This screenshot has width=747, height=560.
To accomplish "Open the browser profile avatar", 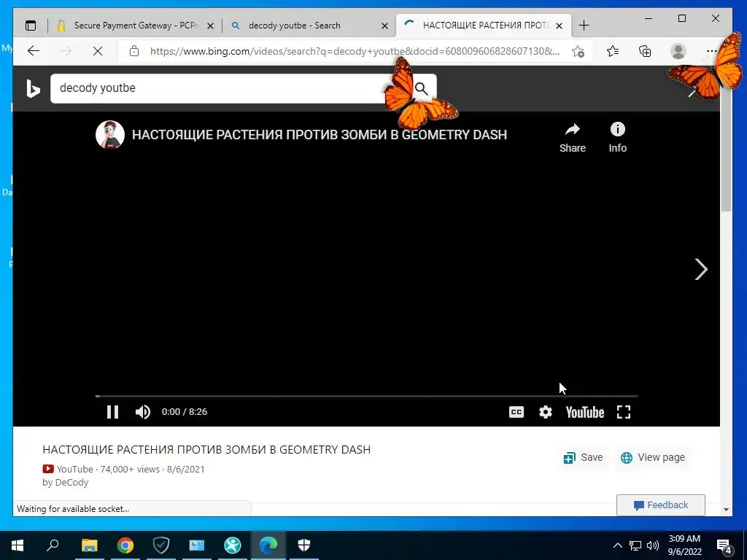I will coord(678,51).
